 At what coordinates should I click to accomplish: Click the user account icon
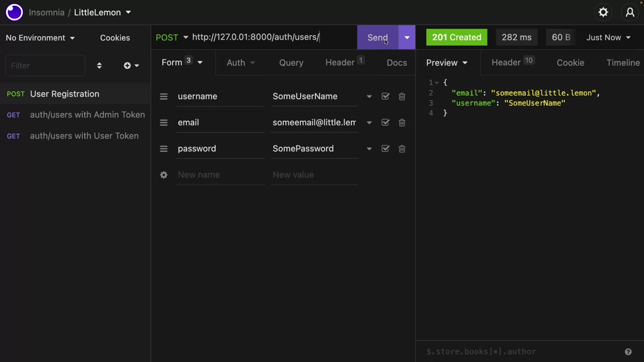(630, 13)
